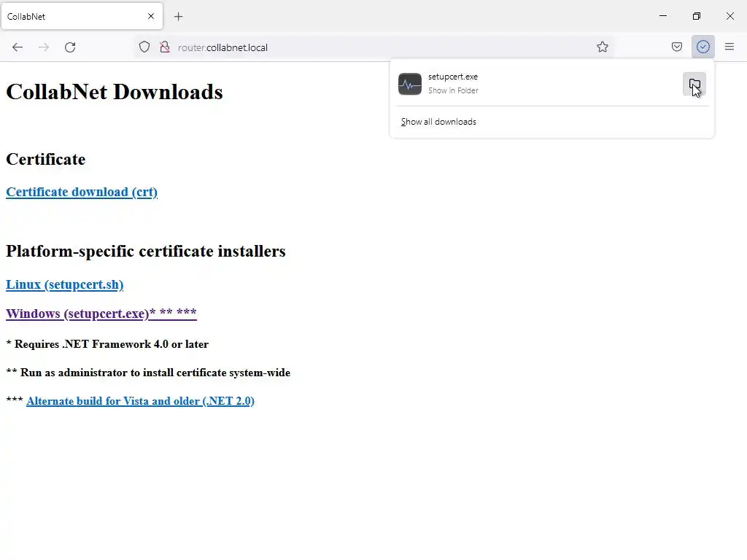Select the CollabNet tab
This screenshot has height=560, width=747.
82,16
